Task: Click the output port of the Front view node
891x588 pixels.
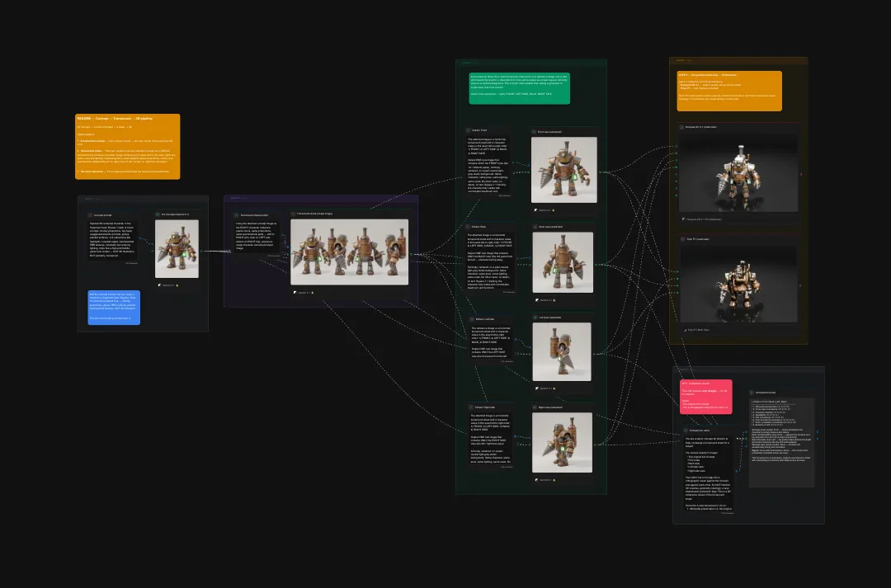Action: point(600,172)
